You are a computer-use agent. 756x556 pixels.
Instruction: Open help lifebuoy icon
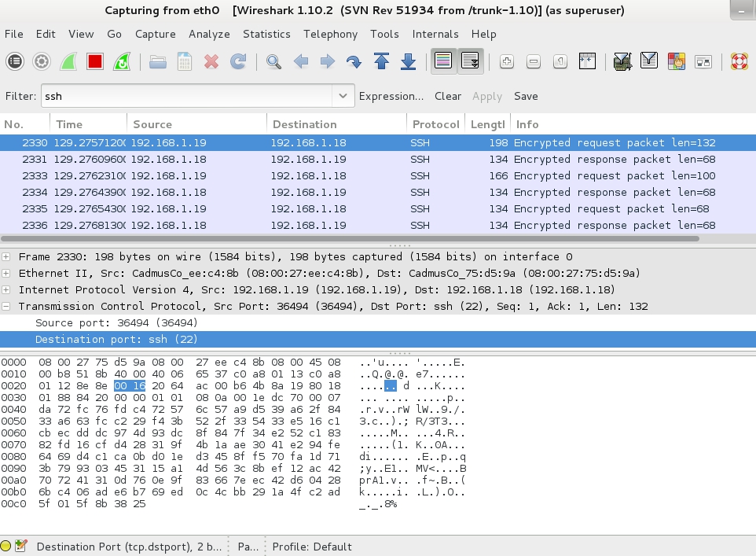click(739, 61)
